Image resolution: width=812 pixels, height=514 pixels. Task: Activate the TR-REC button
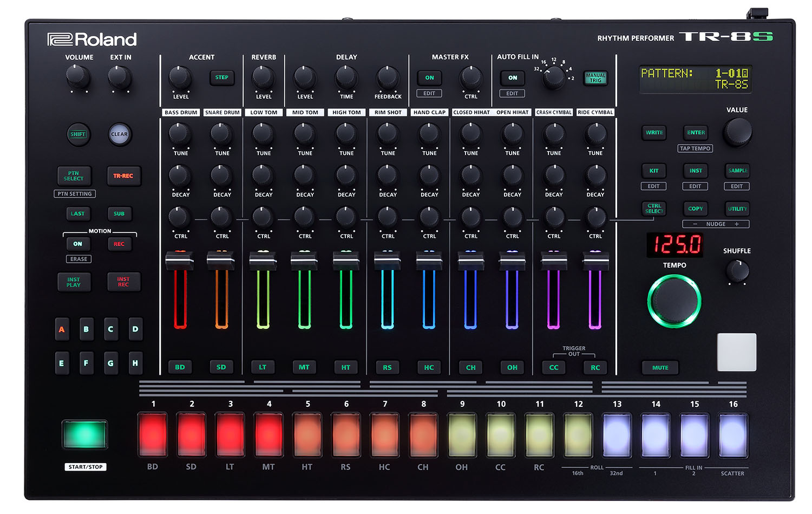[x=123, y=176]
